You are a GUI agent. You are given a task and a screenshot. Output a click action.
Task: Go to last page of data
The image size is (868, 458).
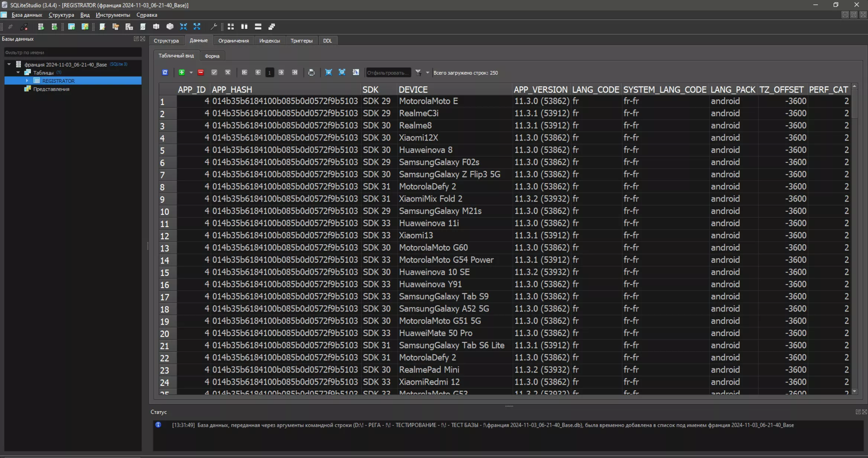pyautogui.click(x=295, y=72)
